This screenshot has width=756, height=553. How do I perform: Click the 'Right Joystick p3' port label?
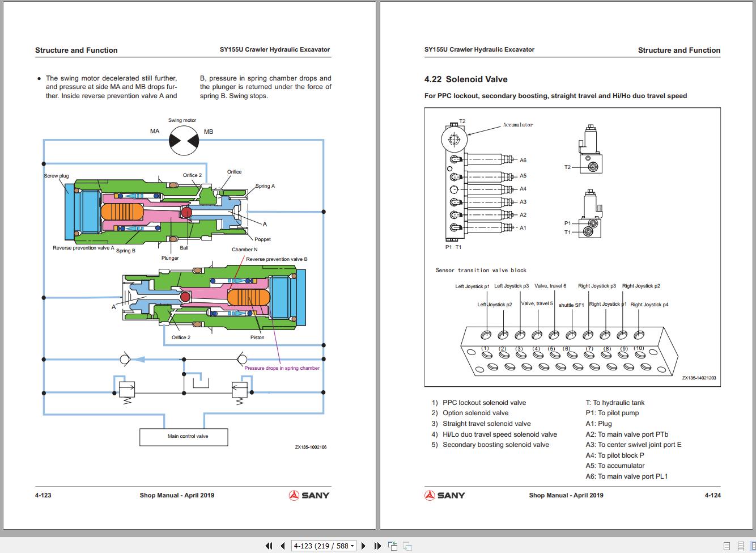[x=597, y=286]
